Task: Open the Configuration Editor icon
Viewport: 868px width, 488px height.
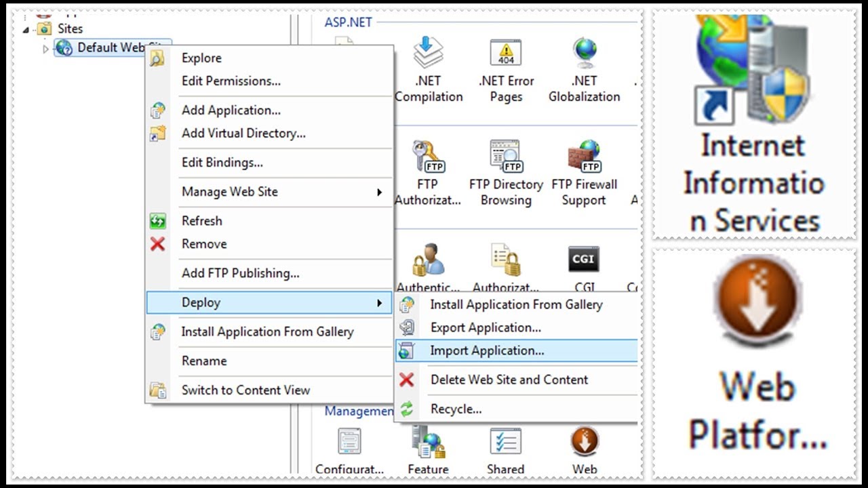Action: (x=350, y=442)
